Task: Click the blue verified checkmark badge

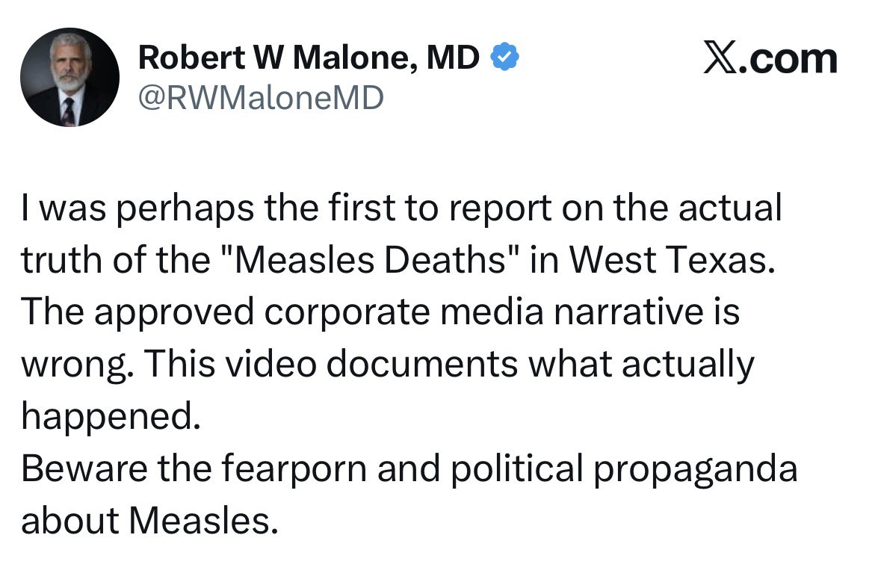Action: point(504,57)
